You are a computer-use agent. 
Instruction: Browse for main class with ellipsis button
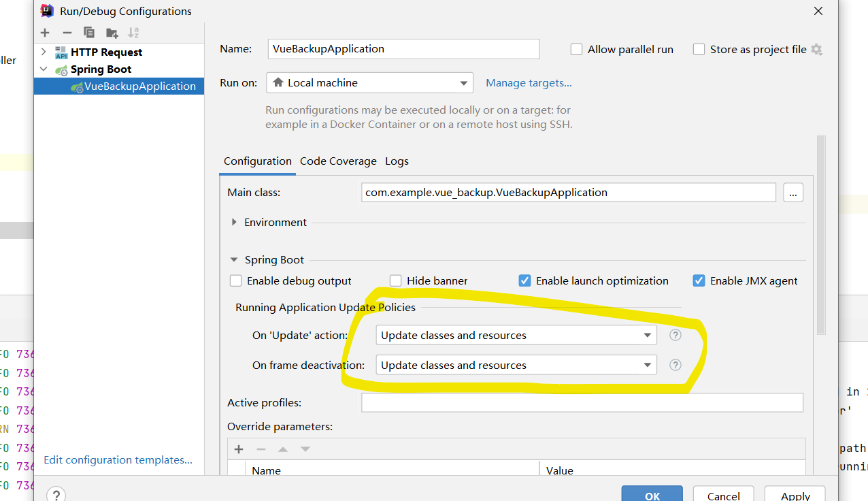793,193
